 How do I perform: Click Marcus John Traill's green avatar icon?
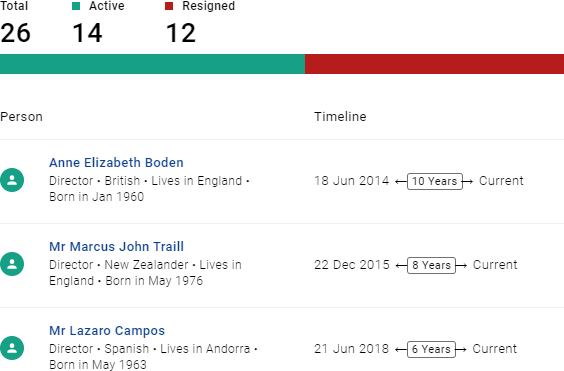coord(12,264)
